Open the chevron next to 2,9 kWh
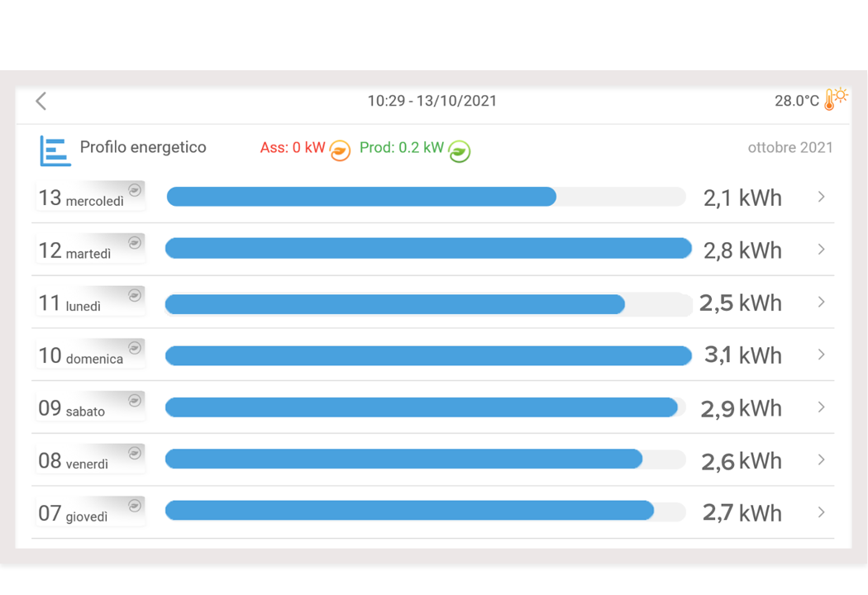 pos(821,407)
